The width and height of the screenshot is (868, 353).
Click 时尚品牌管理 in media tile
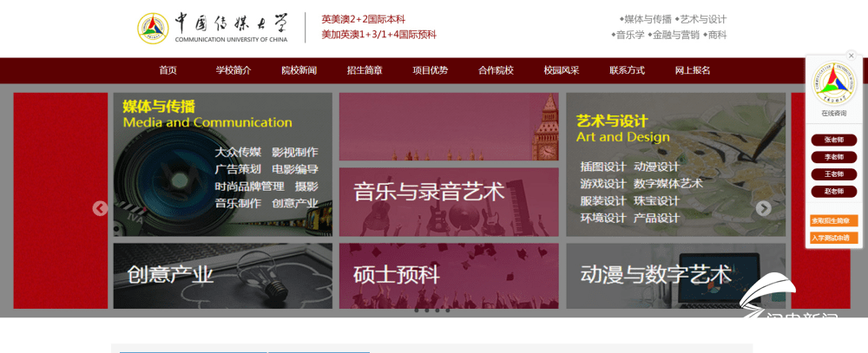(x=250, y=186)
